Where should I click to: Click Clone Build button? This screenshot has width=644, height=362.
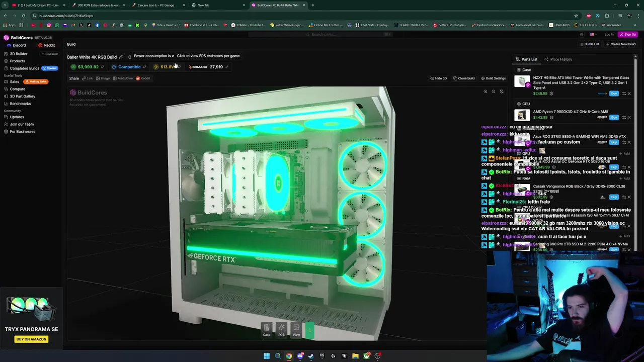tap(464, 78)
